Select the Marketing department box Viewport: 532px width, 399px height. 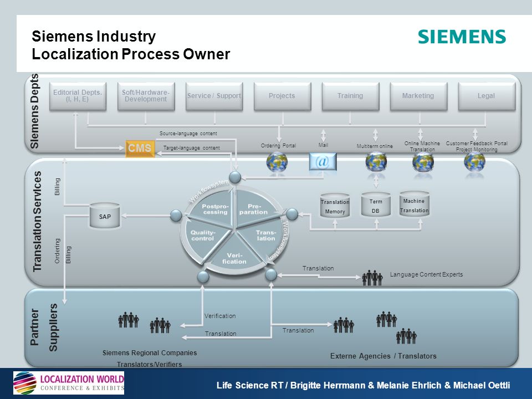click(x=419, y=96)
